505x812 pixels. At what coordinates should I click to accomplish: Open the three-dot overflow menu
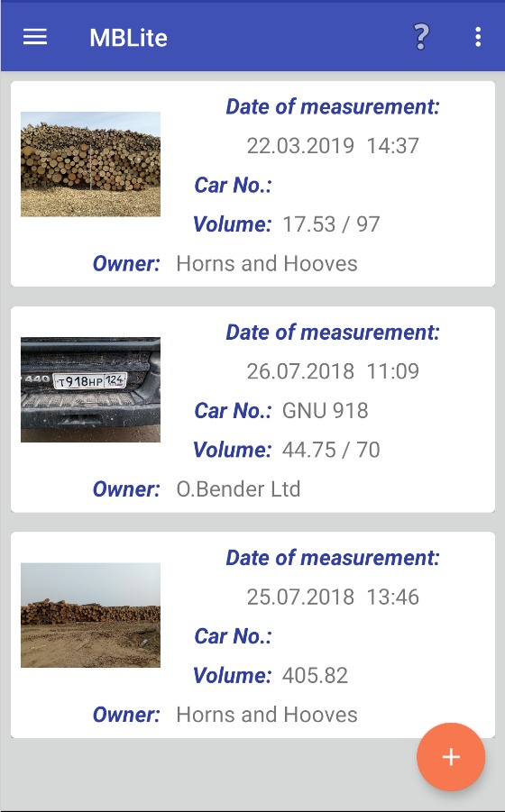478,37
